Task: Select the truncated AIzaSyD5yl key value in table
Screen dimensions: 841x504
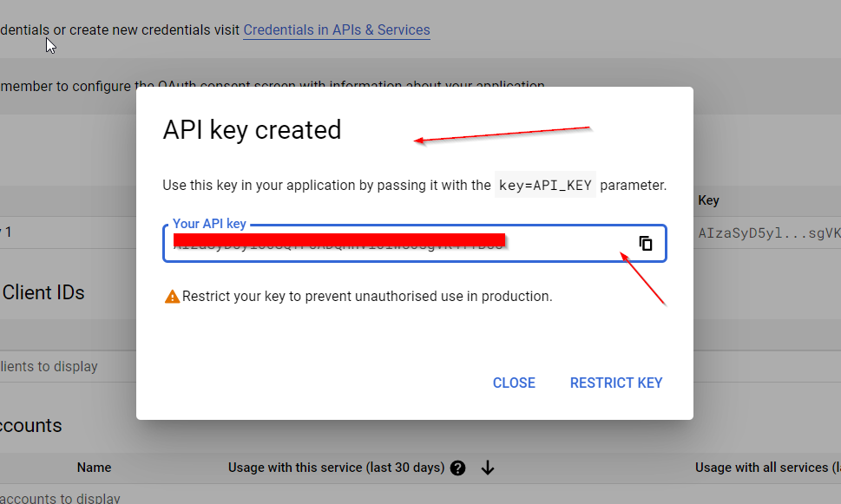Action: [769, 233]
